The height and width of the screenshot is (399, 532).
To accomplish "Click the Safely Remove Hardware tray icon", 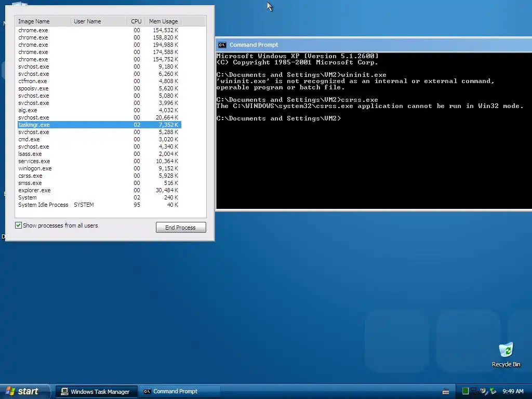I will pos(493,391).
